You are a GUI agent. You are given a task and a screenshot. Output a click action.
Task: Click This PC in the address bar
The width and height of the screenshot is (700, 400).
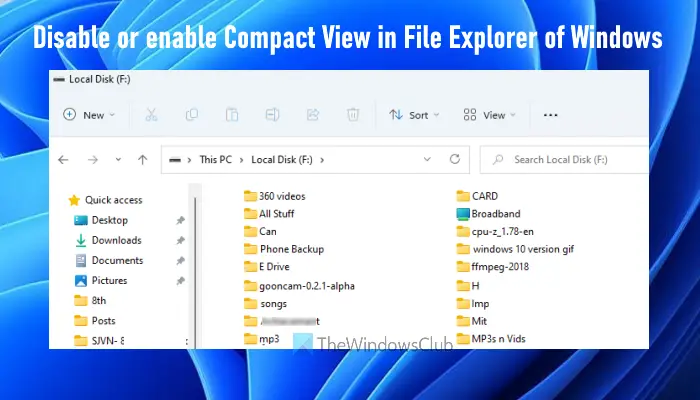(x=216, y=159)
